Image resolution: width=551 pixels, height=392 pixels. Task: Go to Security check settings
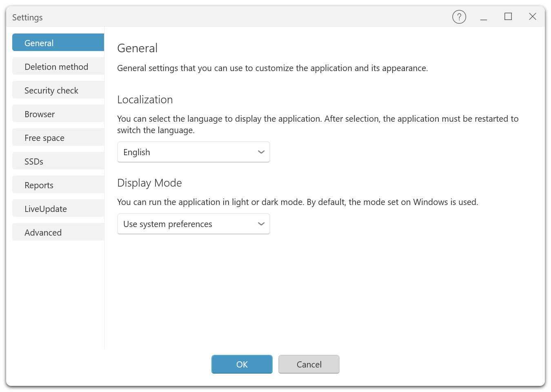(58, 90)
